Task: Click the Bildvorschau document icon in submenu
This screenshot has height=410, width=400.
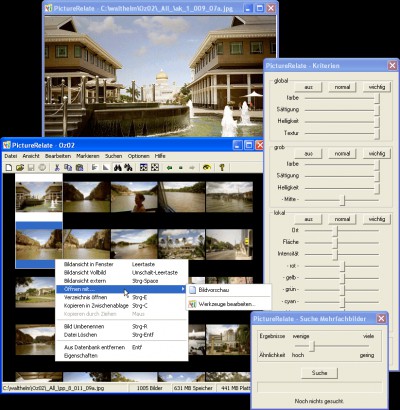Action: click(x=192, y=290)
